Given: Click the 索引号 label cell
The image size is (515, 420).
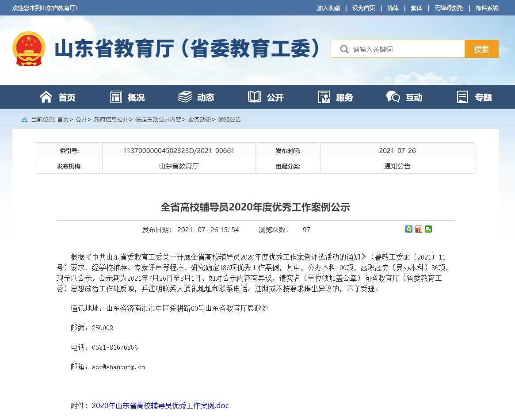Looking at the screenshot, I should pos(69,151).
